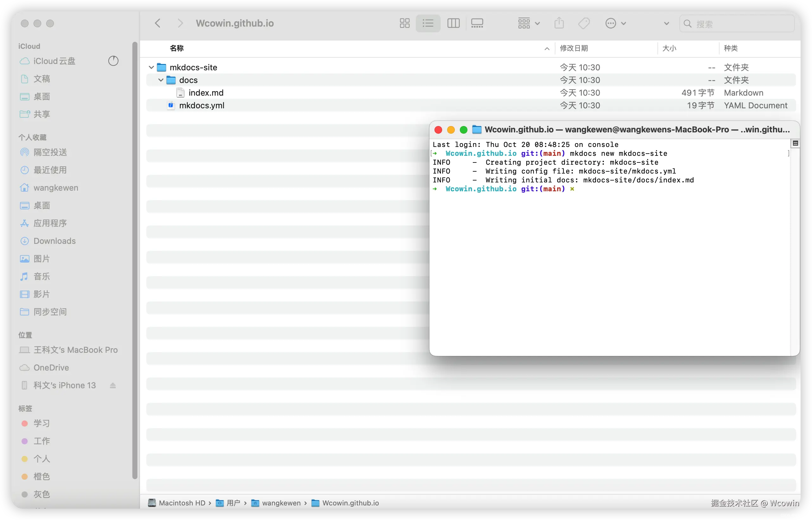Select the red 学习 tag
Viewport: 812px width, 520px height.
point(41,423)
